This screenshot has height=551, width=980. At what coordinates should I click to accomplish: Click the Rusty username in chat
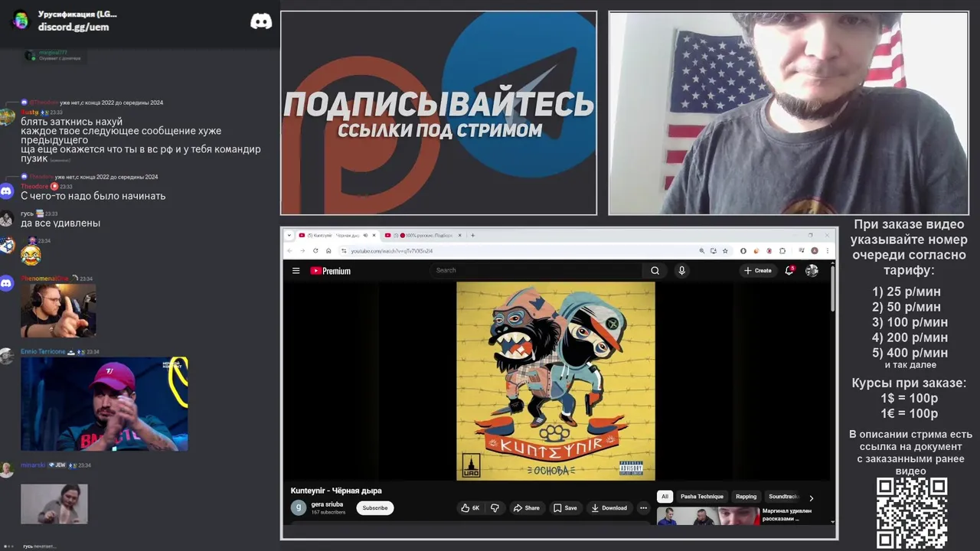(x=29, y=112)
